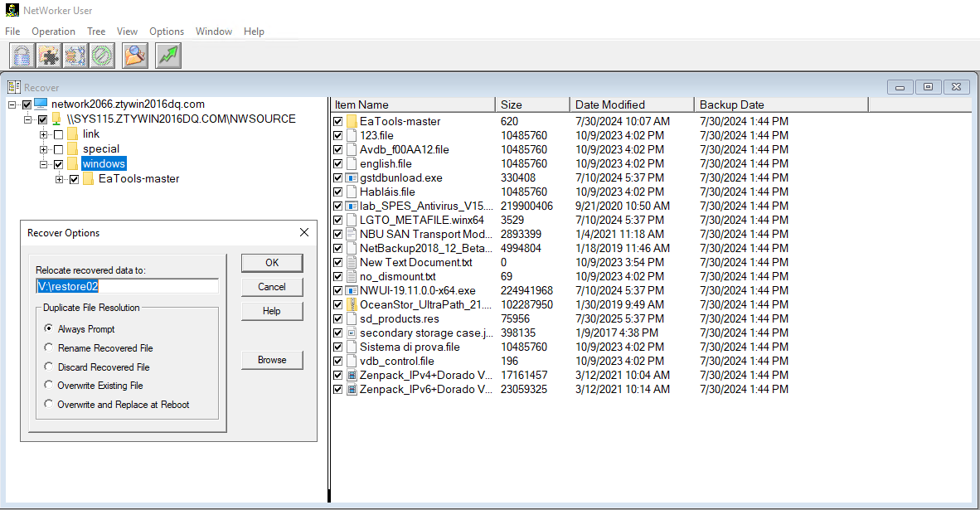
Task: Open the File menu
Action: tap(12, 32)
